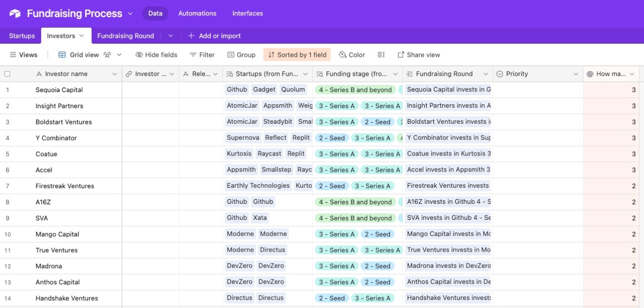The height and width of the screenshot is (308, 644).
Task: Toggle the select-all rows checkbox
Action: pos(7,74)
